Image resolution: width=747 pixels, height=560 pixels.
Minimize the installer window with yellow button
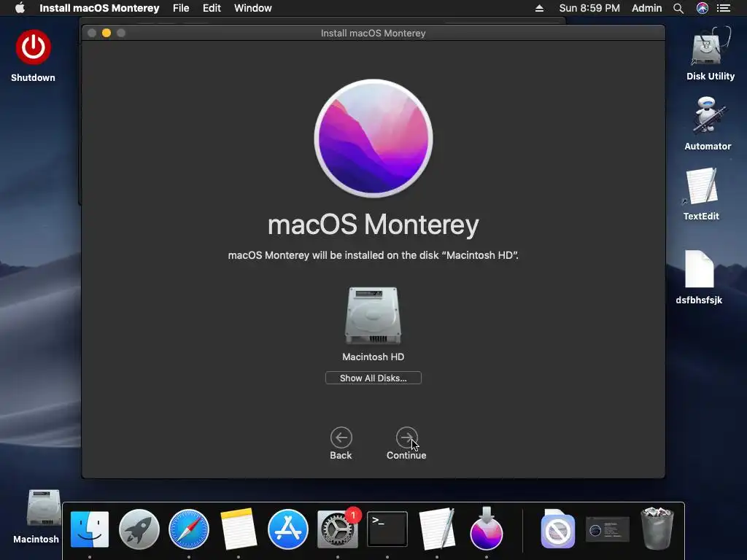click(107, 33)
